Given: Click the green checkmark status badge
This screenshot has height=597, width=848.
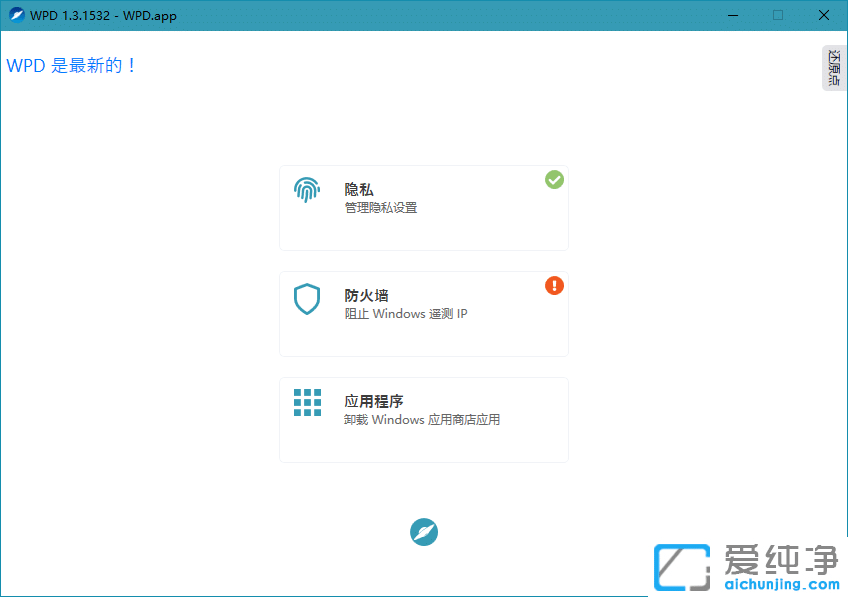Looking at the screenshot, I should coord(554,180).
